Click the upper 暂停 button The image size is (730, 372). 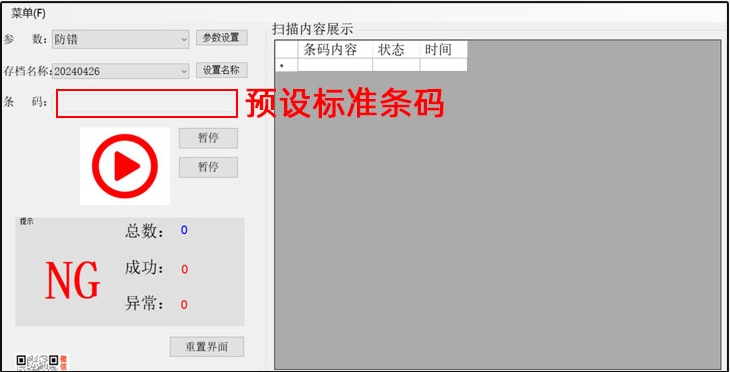coord(208,138)
